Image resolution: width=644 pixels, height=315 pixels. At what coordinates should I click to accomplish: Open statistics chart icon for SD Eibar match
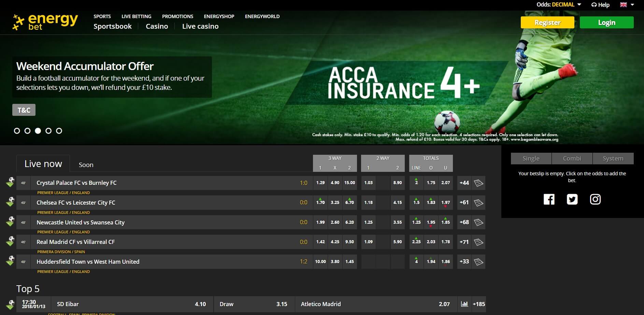point(464,304)
